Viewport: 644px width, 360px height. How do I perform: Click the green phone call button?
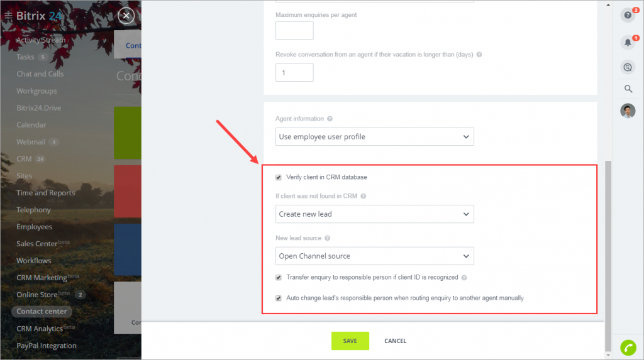click(x=628, y=348)
